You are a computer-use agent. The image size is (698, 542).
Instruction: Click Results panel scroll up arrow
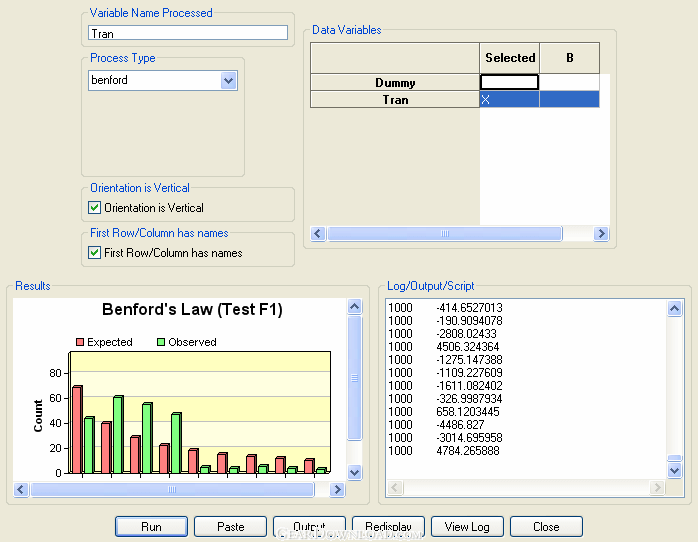354,306
